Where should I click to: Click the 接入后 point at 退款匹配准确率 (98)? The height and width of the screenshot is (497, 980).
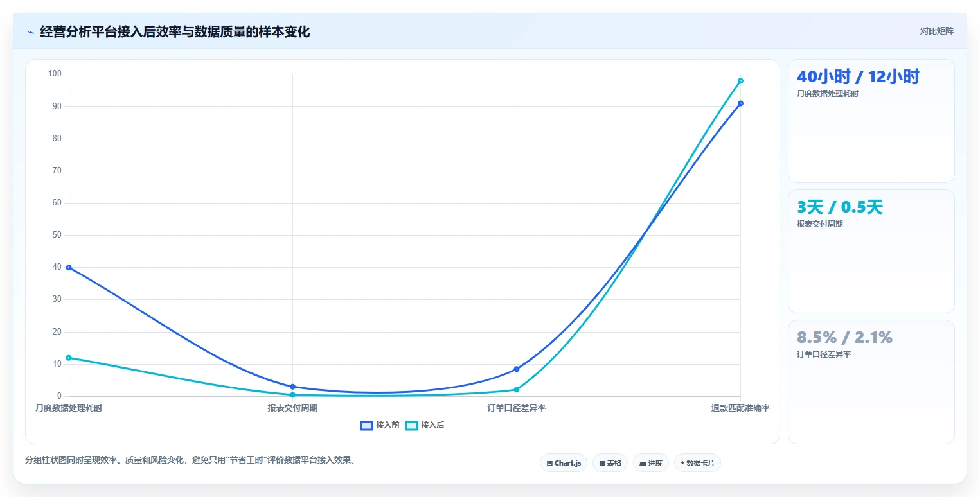740,81
